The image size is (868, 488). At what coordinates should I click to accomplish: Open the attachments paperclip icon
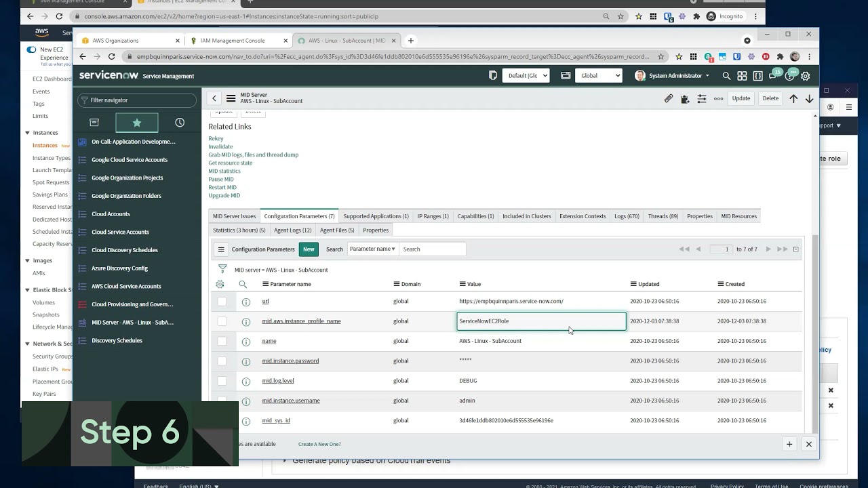(669, 98)
